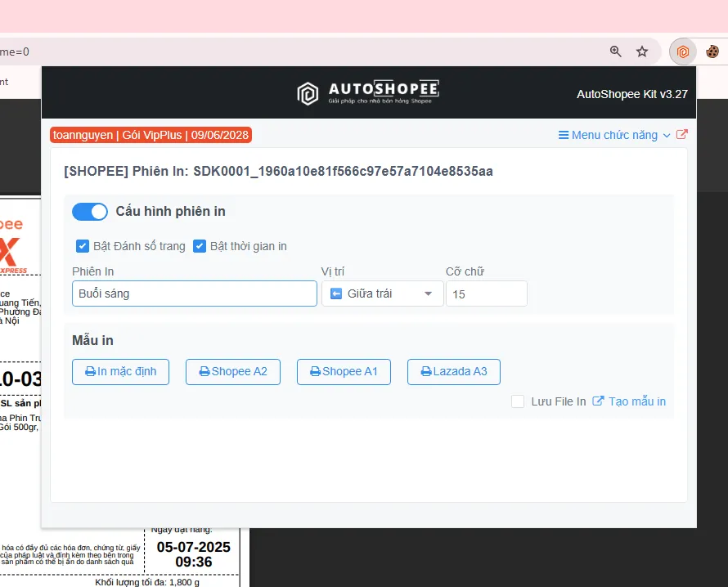Uncheck Bật Đánh số trang checkbox
This screenshot has width=728, height=587.
83,246
